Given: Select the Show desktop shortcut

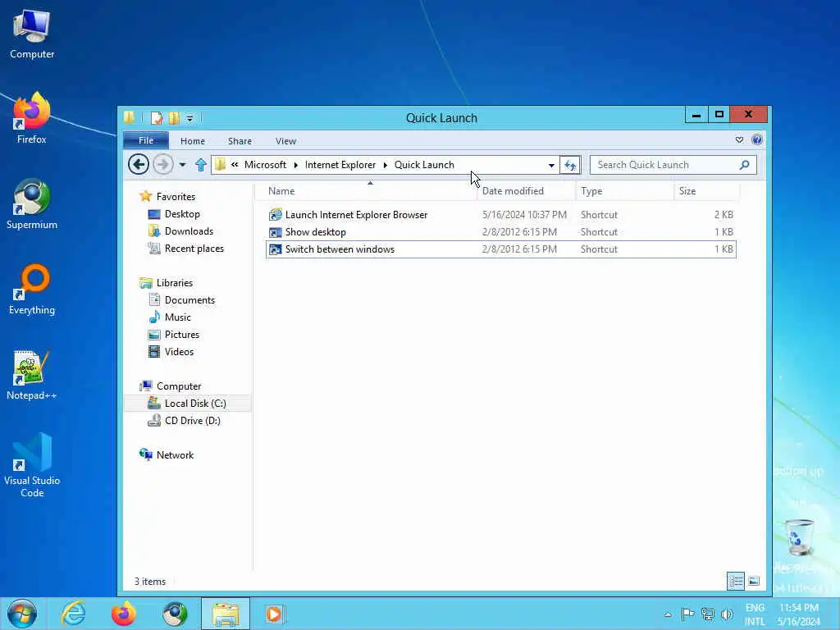Looking at the screenshot, I should coord(501,232).
